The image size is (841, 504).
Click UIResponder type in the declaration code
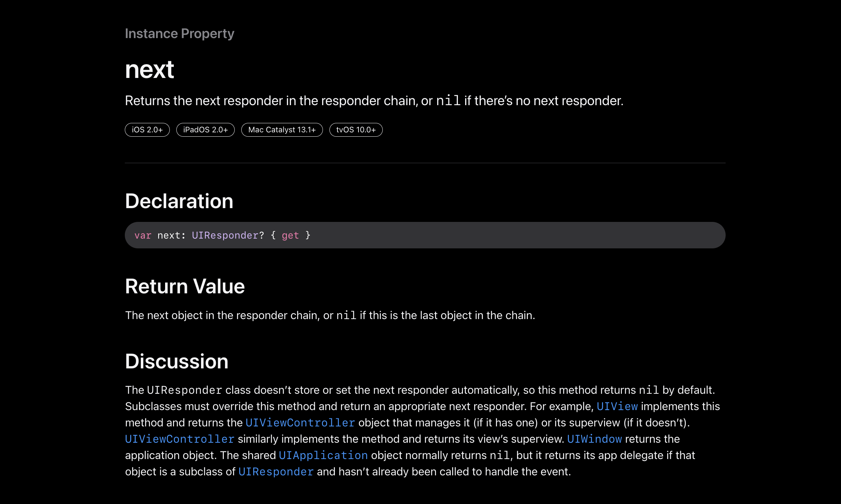tap(225, 236)
